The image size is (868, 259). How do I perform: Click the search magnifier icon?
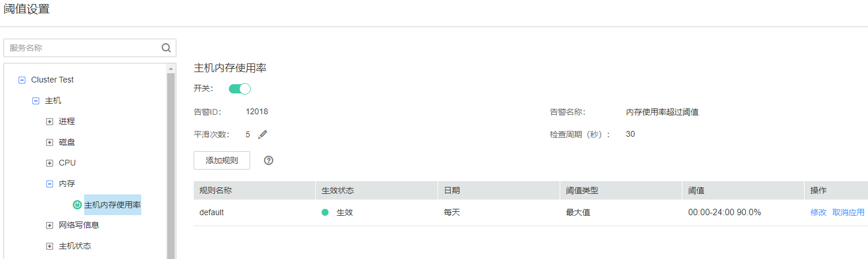[x=166, y=48]
